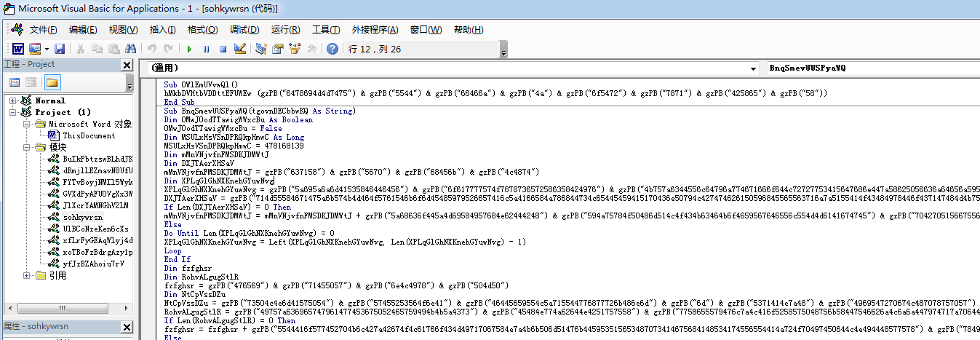Collapse the 模块 folder
Screen dimensions: 980x340
click(28, 147)
